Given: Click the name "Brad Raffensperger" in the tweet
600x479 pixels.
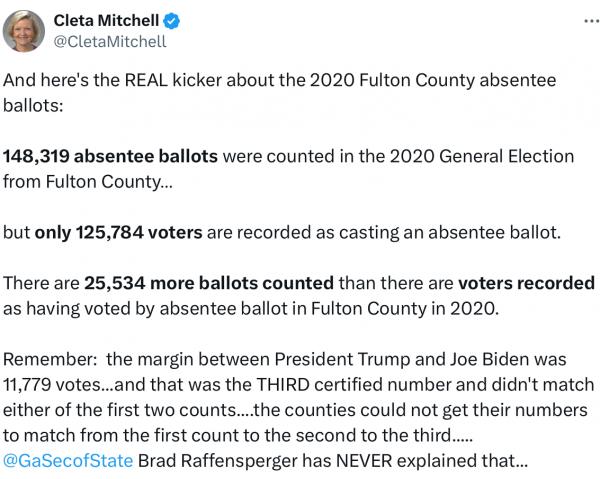Looking at the screenshot, I should pyautogui.click(x=211, y=463).
